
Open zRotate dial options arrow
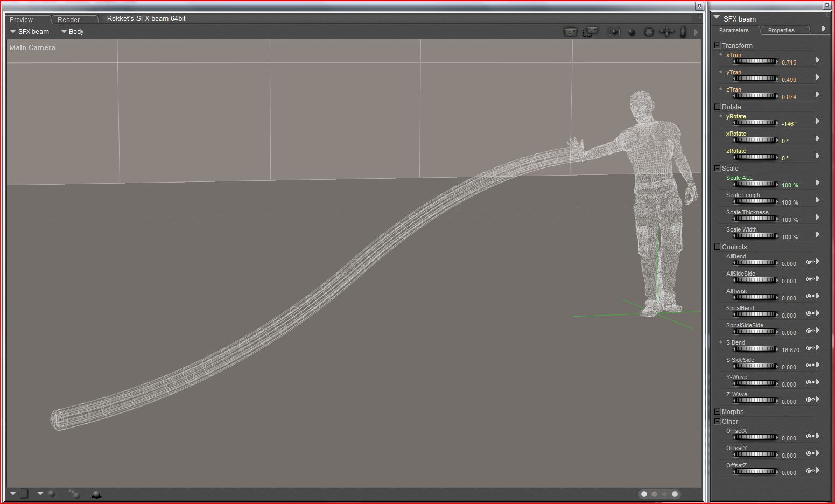pyautogui.click(x=818, y=156)
